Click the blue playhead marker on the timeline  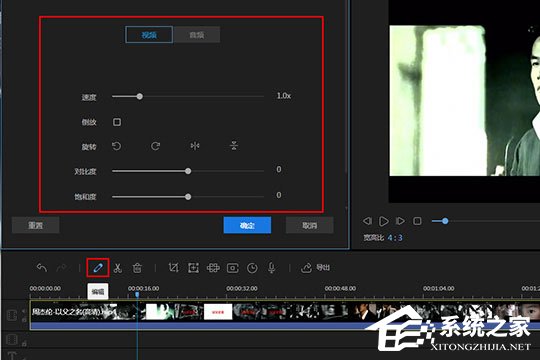137,295
